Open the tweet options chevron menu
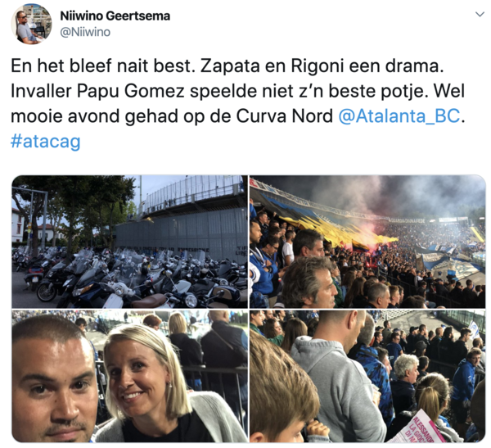This screenshot has width=491, height=448. (x=480, y=15)
